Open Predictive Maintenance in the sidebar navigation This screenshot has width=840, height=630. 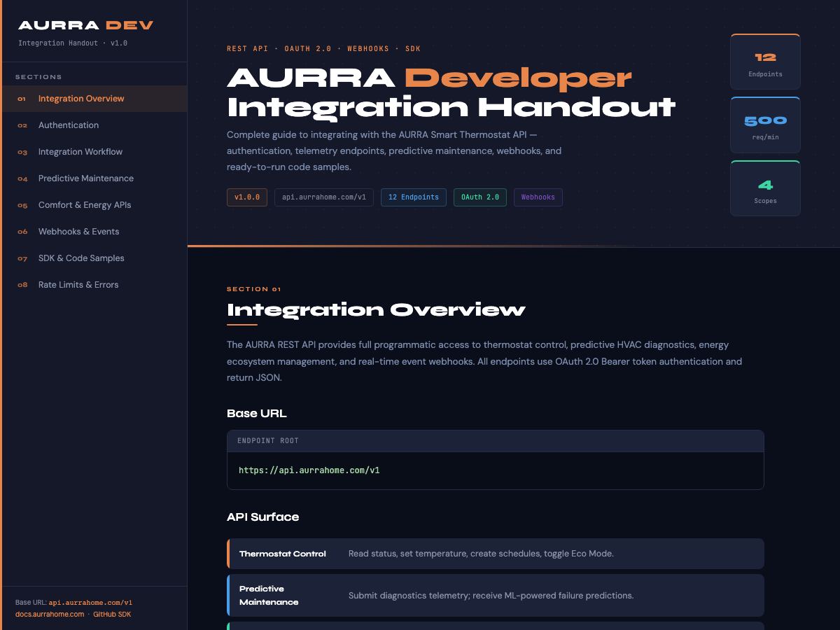point(94,178)
